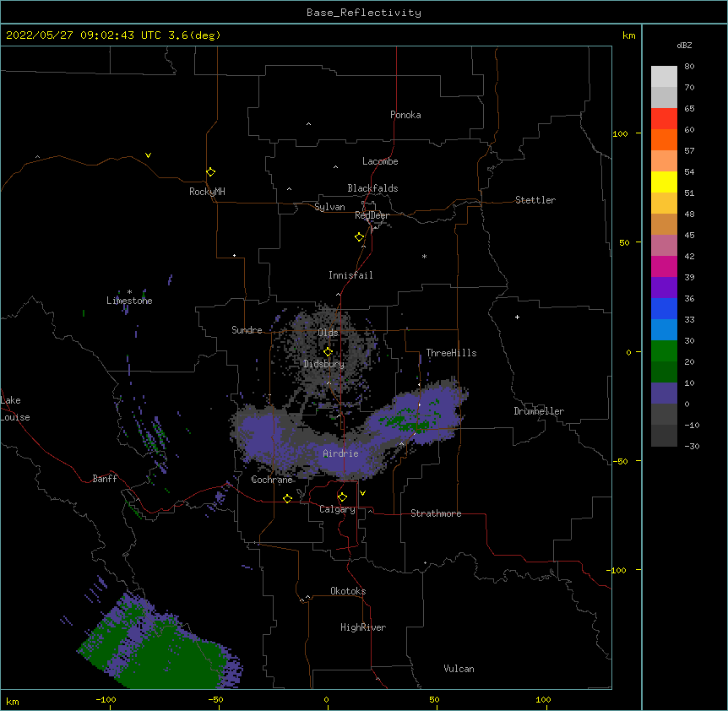728x711 pixels.
Task: Select the yellow diamond marker south of RedDeer
Action: pyautogui.click(x=360, y=237)
